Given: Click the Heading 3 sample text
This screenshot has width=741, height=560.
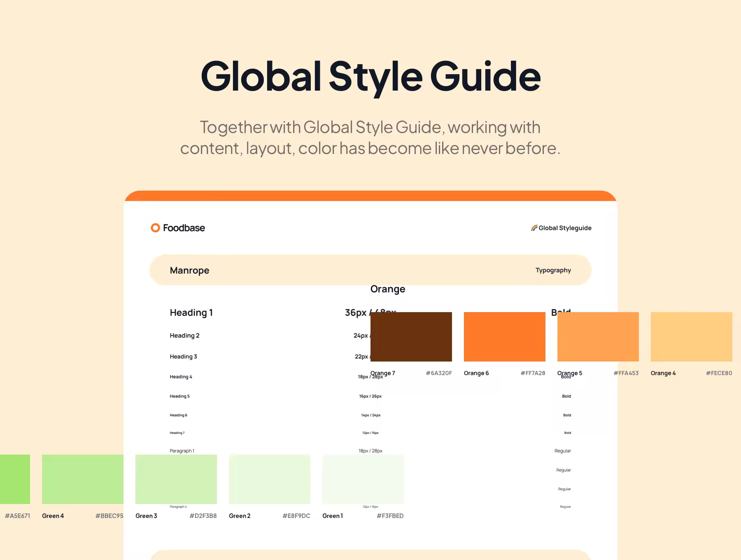Looking at the screenshot, I should 184,357.
